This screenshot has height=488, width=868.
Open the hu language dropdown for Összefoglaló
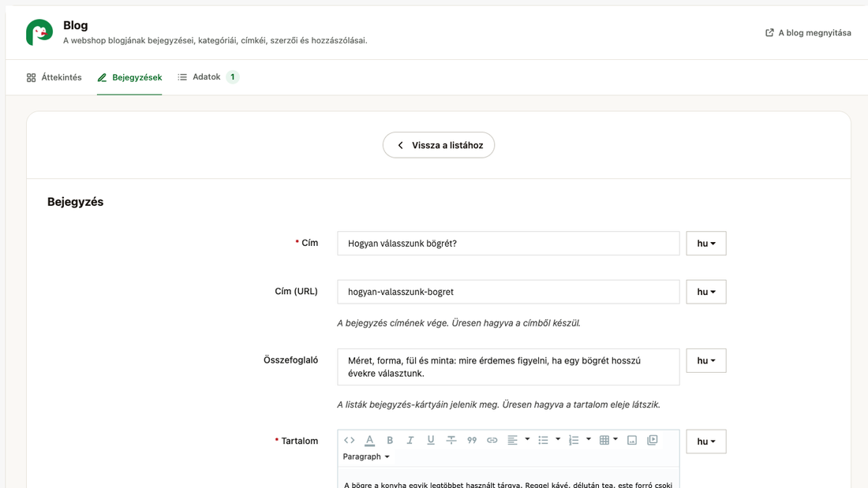(705, 361)
